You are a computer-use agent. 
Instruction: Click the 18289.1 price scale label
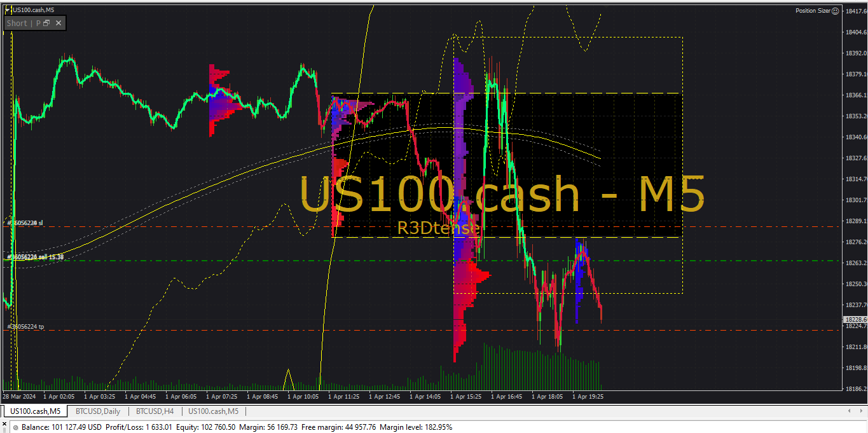pyautogui.click(x=856, y=221)
